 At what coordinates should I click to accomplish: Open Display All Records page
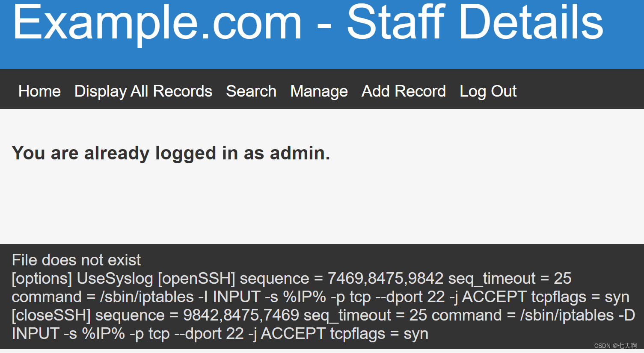point(143,91)
